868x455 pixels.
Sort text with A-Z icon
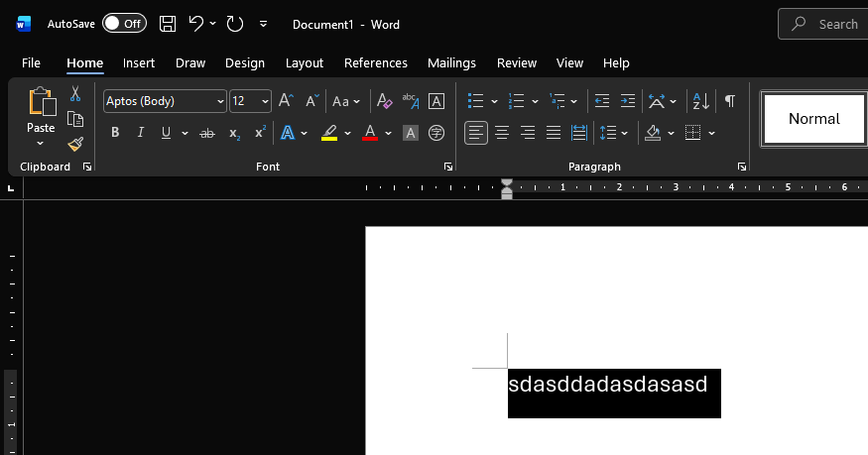tap(700, 101)
